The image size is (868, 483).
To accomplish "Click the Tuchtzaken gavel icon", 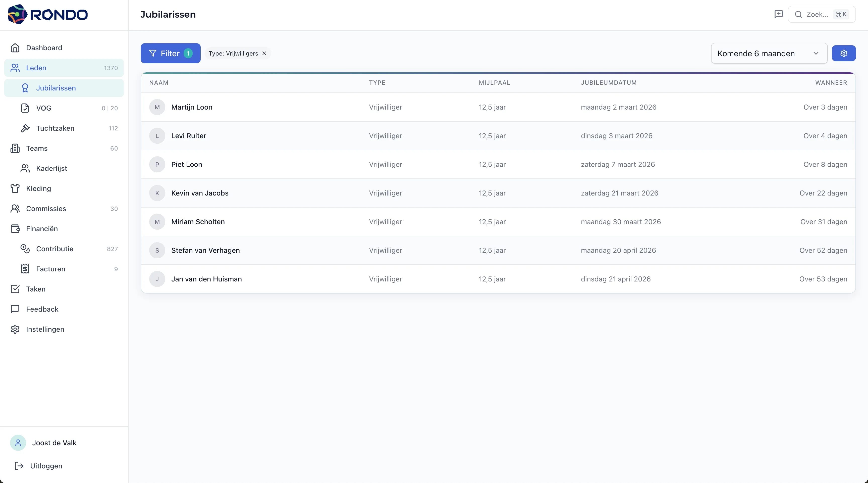I will point(25,128).
